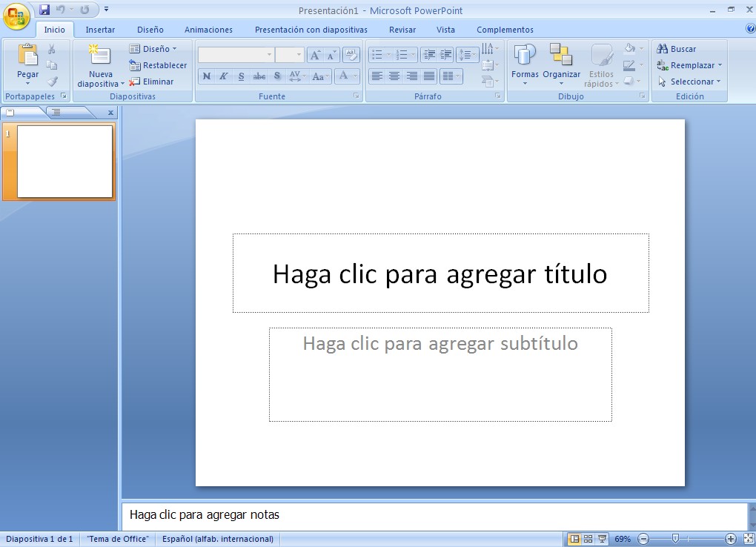Switch to normal view in status bar
Image resolution: width=756 pixels, height=547 pixels.
coord(574,539)
